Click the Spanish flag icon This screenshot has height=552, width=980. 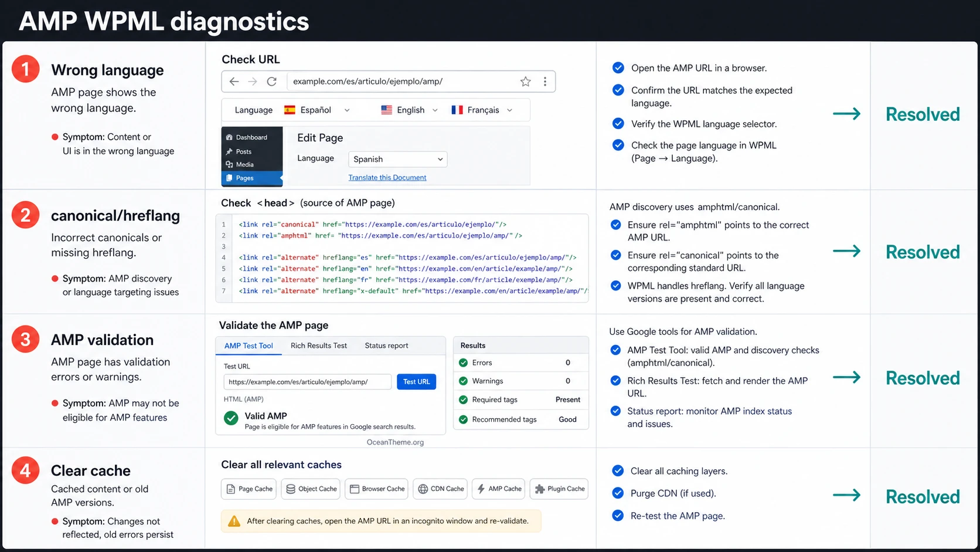290,110
